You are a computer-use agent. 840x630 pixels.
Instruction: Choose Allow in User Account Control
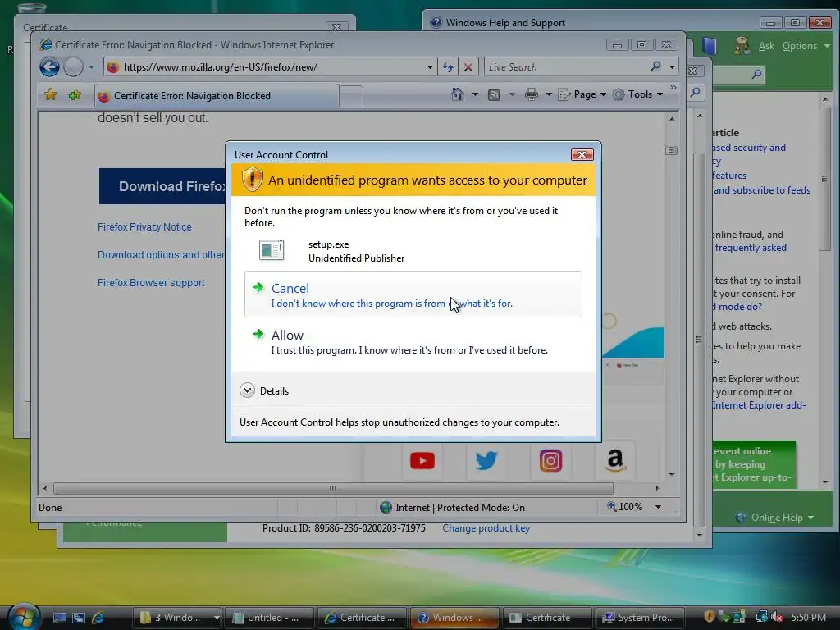pyautogui.click(x=413, y=342)
